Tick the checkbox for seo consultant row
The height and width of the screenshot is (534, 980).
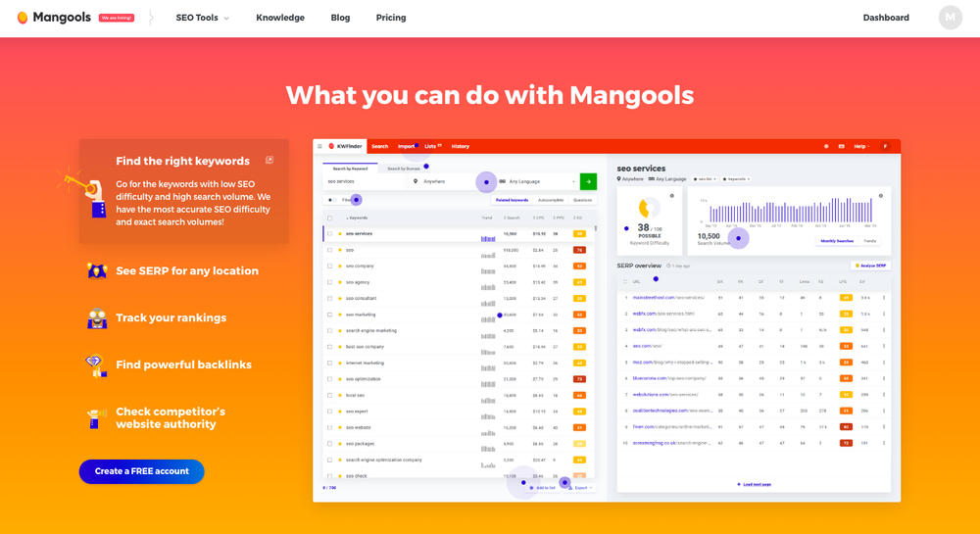[330, 299]
